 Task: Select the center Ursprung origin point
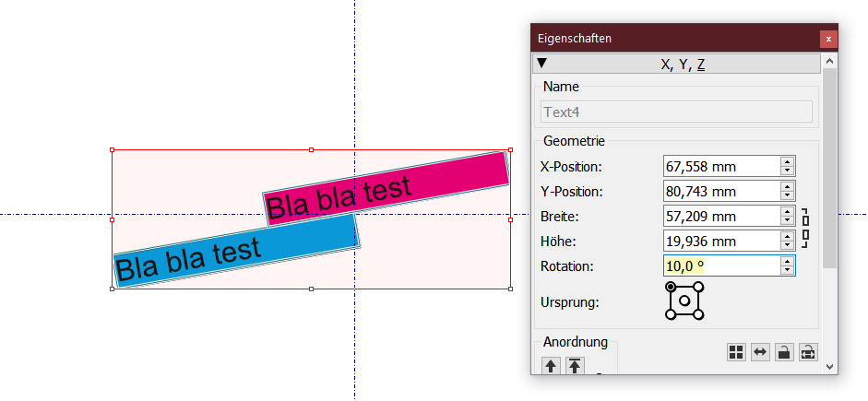coord(684,301)
